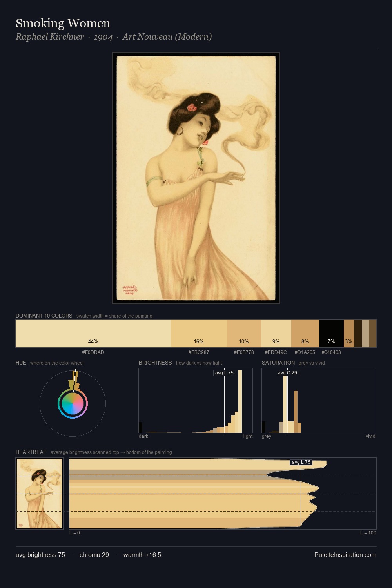Select the 8% swatch #D1A265
The width and height of the screenshot is (392, 588).
pos(305,334)
